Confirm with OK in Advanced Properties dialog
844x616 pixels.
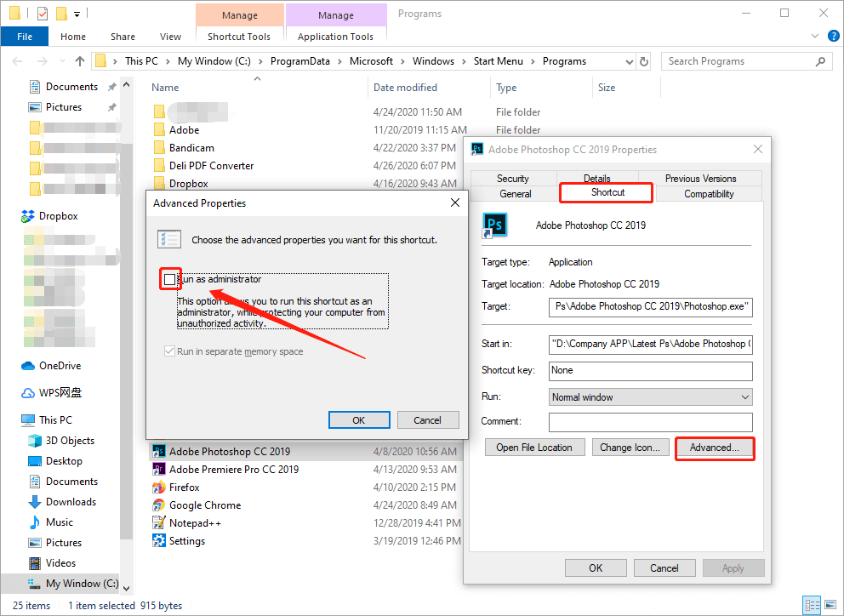pyautogui.click(x=359, y=420)
